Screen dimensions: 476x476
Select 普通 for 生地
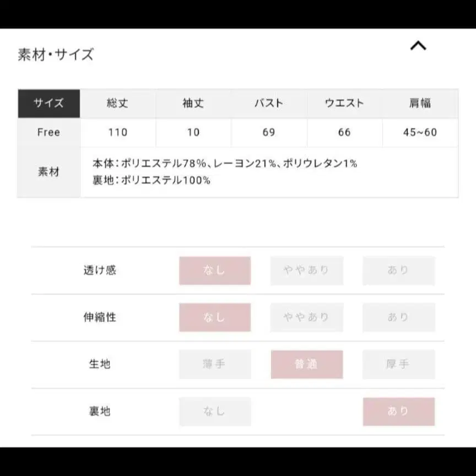(307, 364)
